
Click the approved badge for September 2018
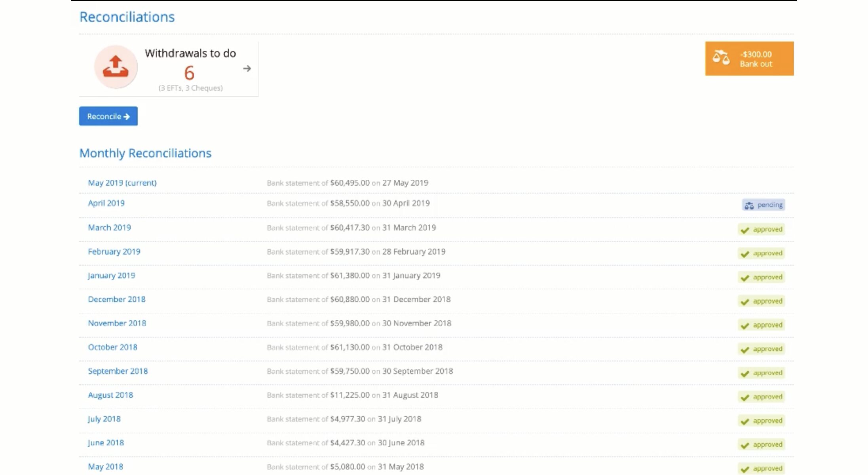point(761,373)
